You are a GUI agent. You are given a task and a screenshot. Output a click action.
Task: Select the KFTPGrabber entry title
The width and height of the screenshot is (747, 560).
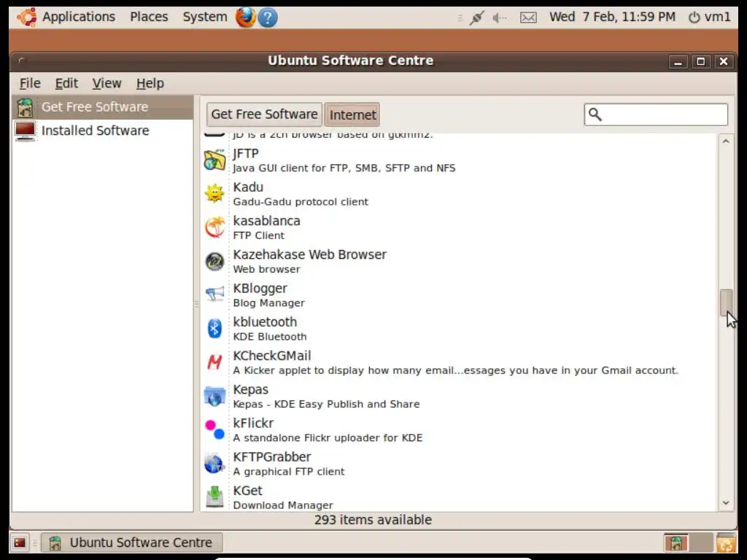pyautogui.click(x=272, y=457)
